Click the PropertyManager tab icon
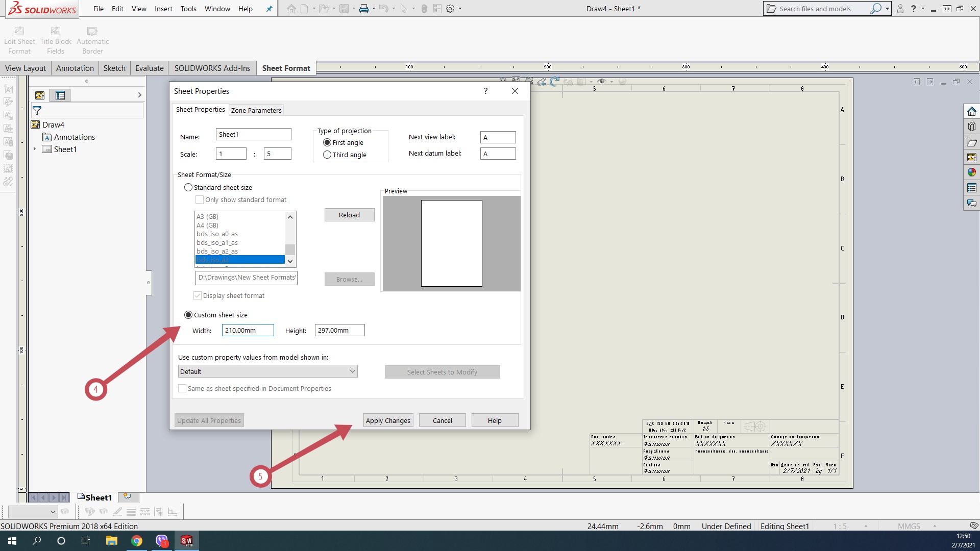This screenshot has width=980, height=551. point(60,95)
